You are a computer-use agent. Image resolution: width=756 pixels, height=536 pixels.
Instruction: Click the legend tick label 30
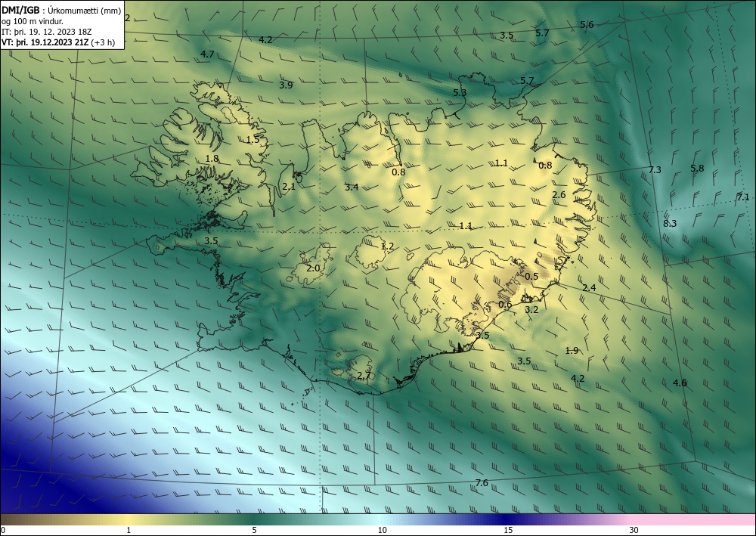[634, 530]
